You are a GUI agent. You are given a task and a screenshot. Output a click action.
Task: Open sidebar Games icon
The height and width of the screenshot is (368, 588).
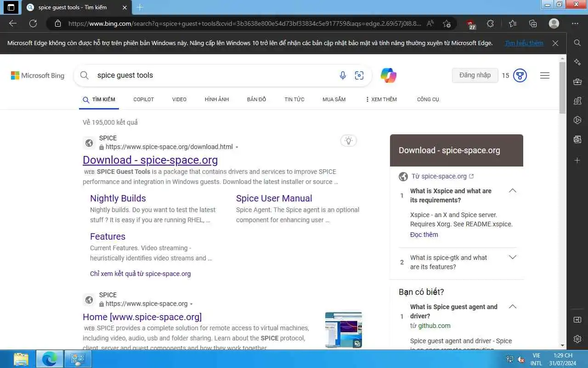click(577, 101)
